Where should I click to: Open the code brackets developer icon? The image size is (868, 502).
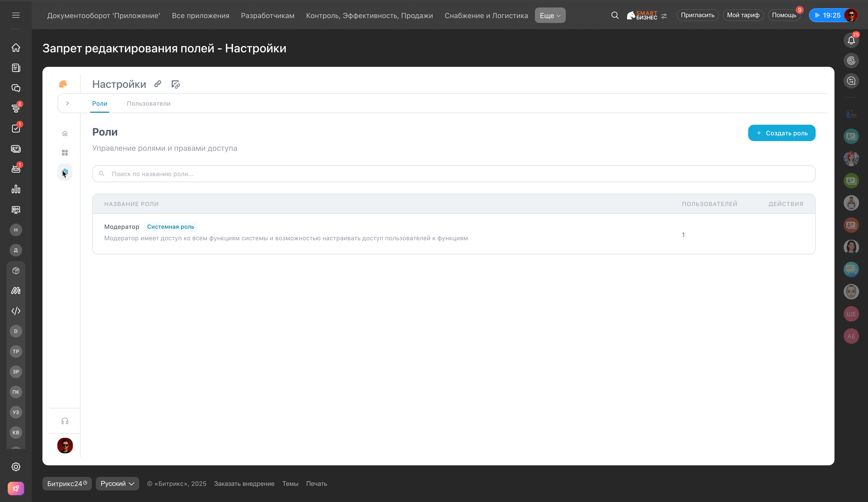coord(16,311)
